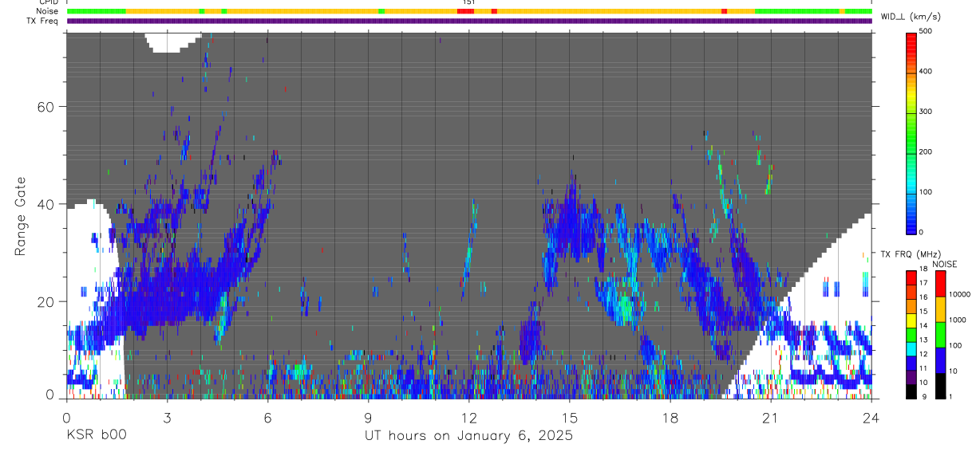Click the '17' label on TX FRQ colorbar
980x452 pixels.
[x=923, y=284]
